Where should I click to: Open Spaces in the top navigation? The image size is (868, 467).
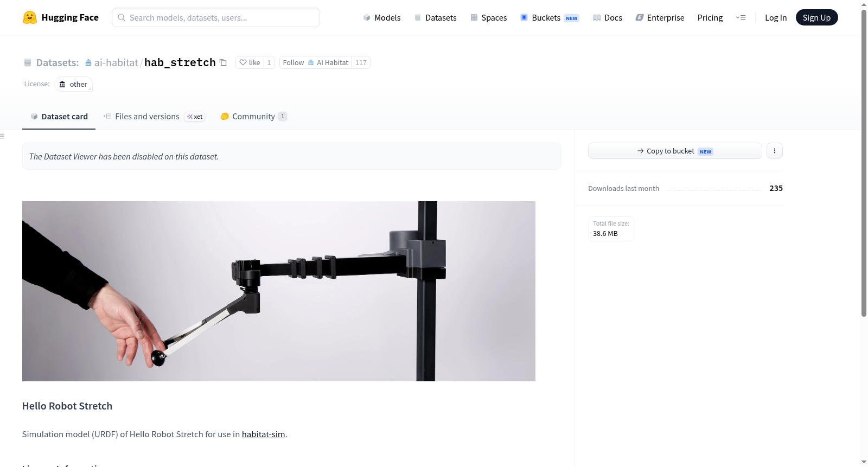488,17
